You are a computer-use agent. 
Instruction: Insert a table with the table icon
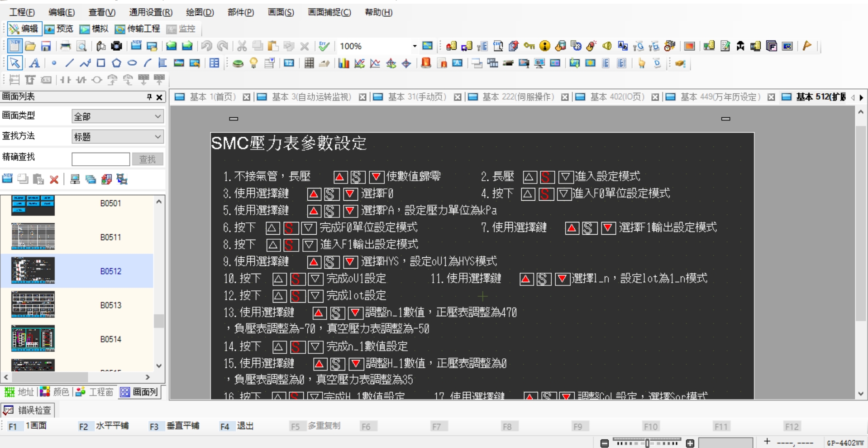tap(215, 63)
